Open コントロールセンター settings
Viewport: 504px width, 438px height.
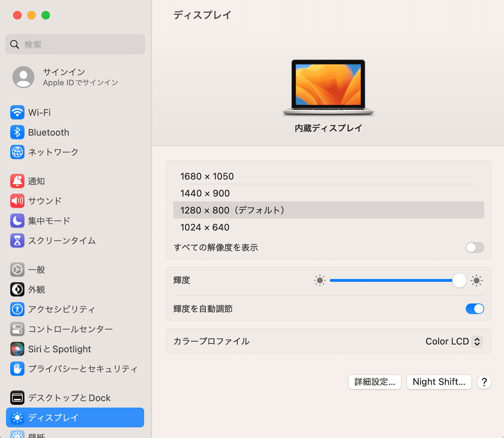point(75,329)
